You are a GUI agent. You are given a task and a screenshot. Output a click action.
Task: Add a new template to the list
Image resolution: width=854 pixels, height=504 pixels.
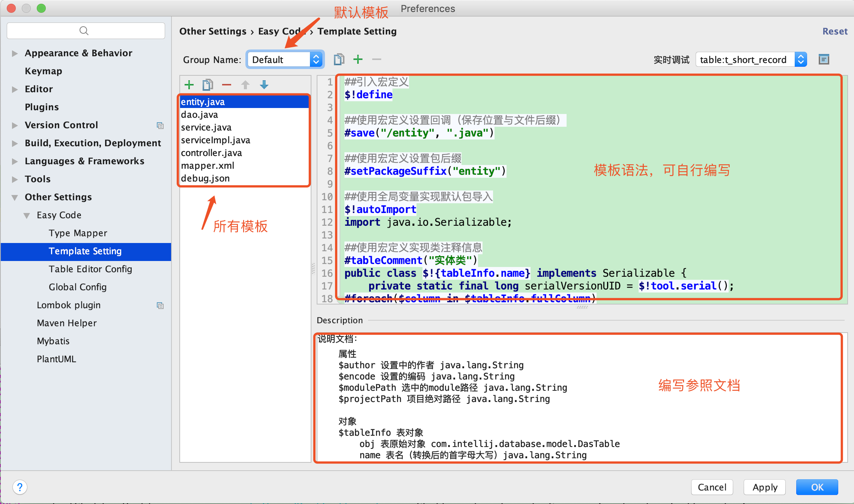click(x=189, y=85)
